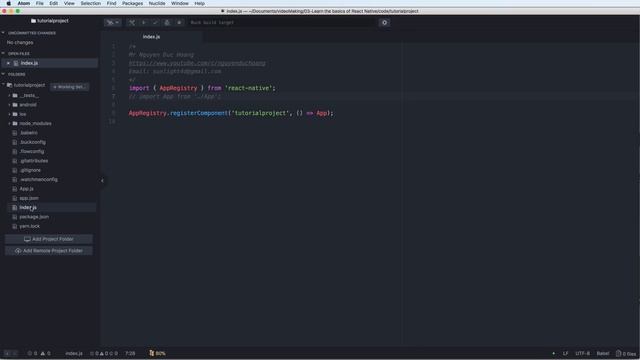
Task: Open the Packages menu
Action: tap(133, 3)
